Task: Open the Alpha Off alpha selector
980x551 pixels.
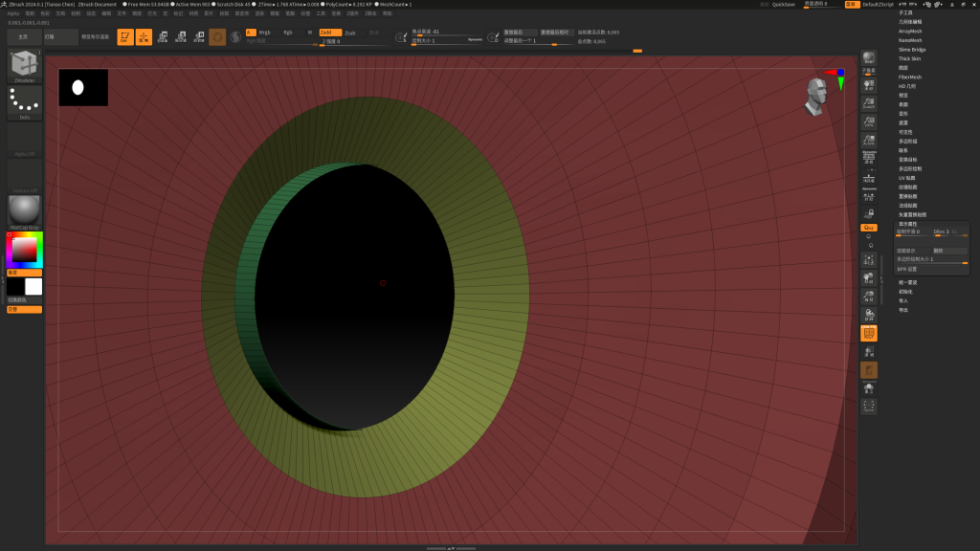Action: point(24,140)
